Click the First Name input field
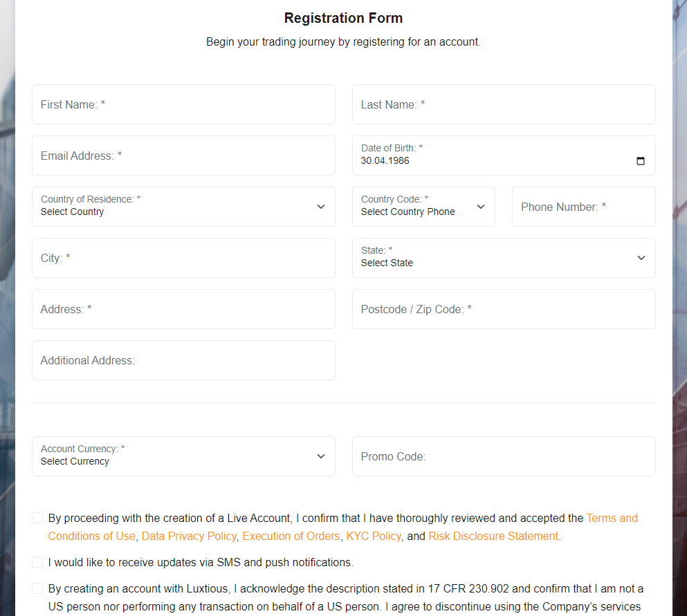687x616 pixels. coord(183,104)
